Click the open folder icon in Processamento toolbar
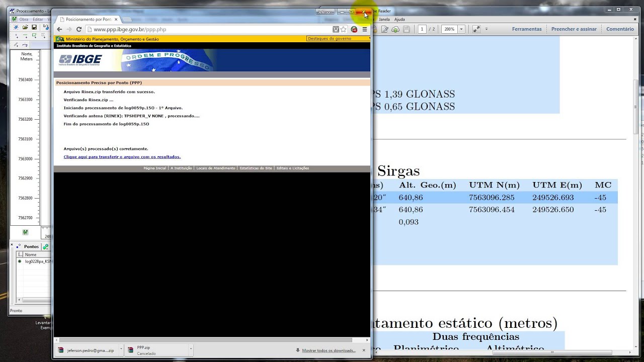 [25, 27]
